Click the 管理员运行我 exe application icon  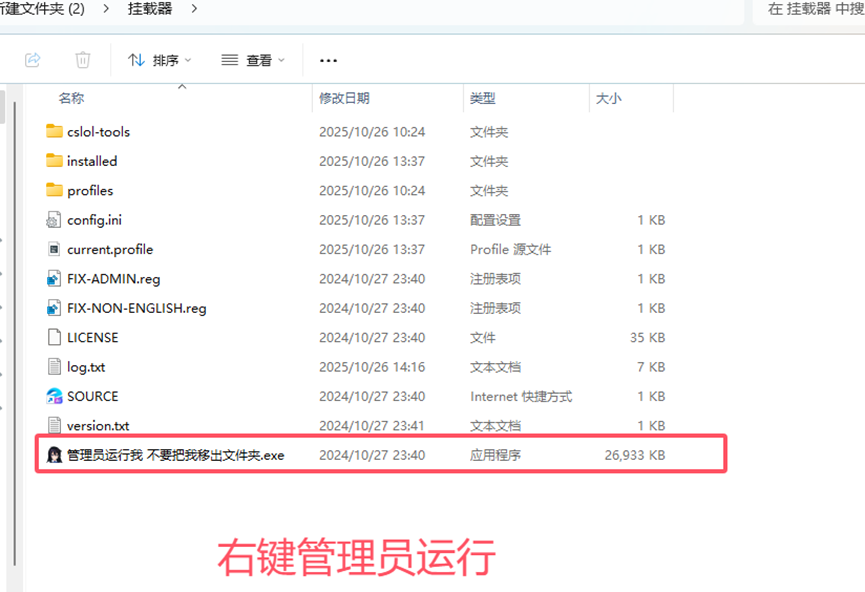coord(54,454)
